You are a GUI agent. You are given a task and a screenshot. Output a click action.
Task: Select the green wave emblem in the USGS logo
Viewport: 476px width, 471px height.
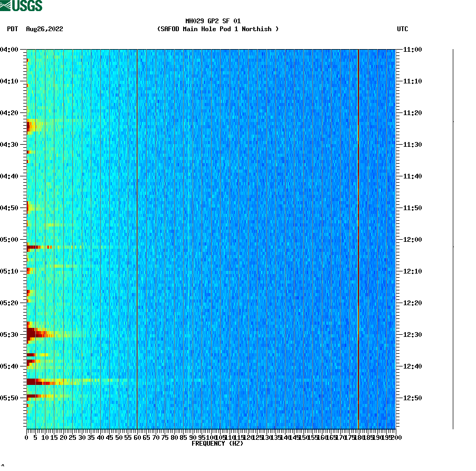[x=6, y=6]
